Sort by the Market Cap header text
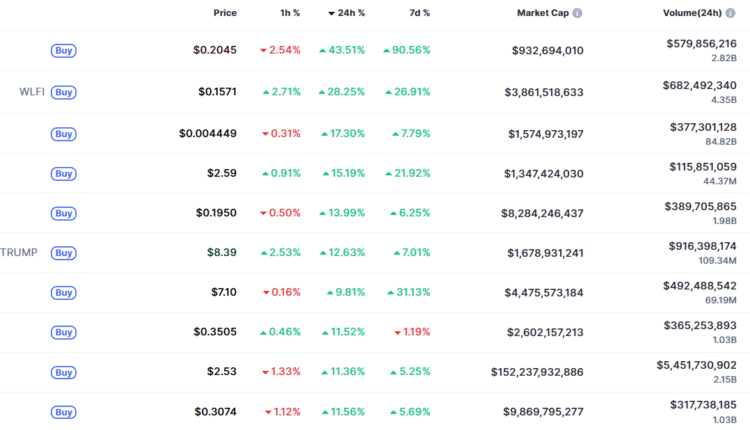The height and width of the screenshot is (430, 750). tap(542, 14)
